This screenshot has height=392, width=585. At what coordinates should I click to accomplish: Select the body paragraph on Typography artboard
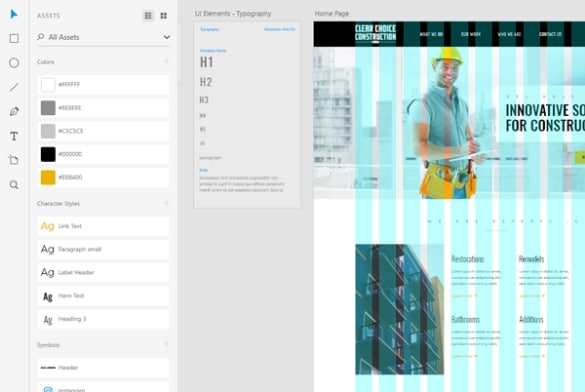point(242,184)
